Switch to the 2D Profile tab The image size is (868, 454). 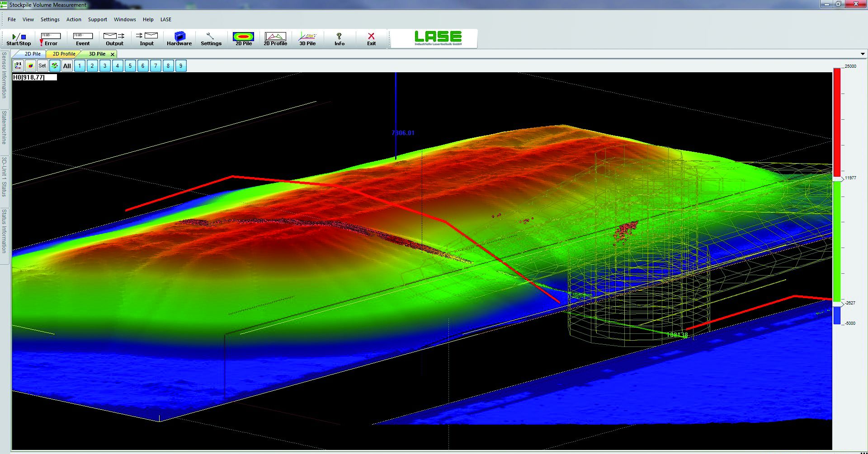click(x=64, y=54)
